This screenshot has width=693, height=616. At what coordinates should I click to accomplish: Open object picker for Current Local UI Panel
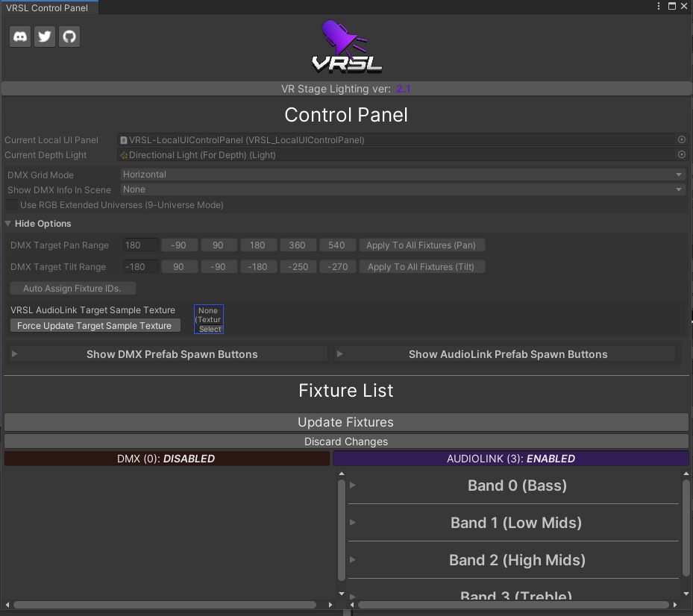pos(682,139)
